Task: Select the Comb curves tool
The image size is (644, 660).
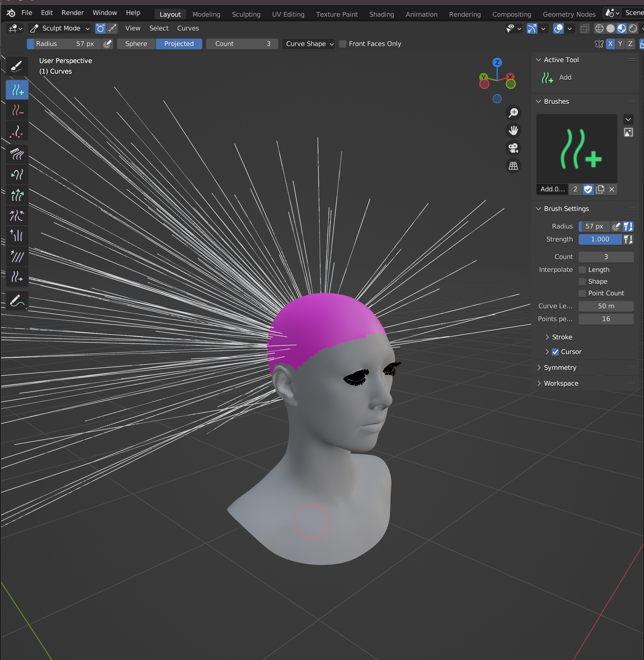Action: (x=17, y=154)
